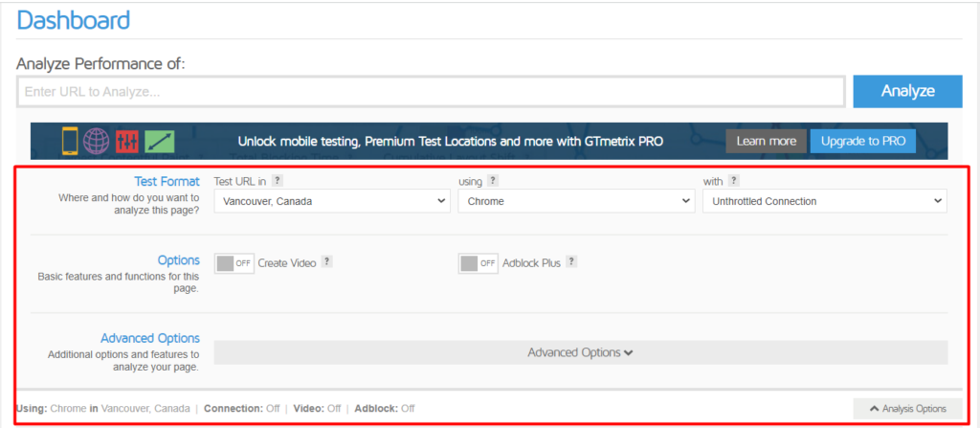Click the green resize arrow icon in the banner
The height and width of the screenshot is (428, 980).
click(160, 142)
